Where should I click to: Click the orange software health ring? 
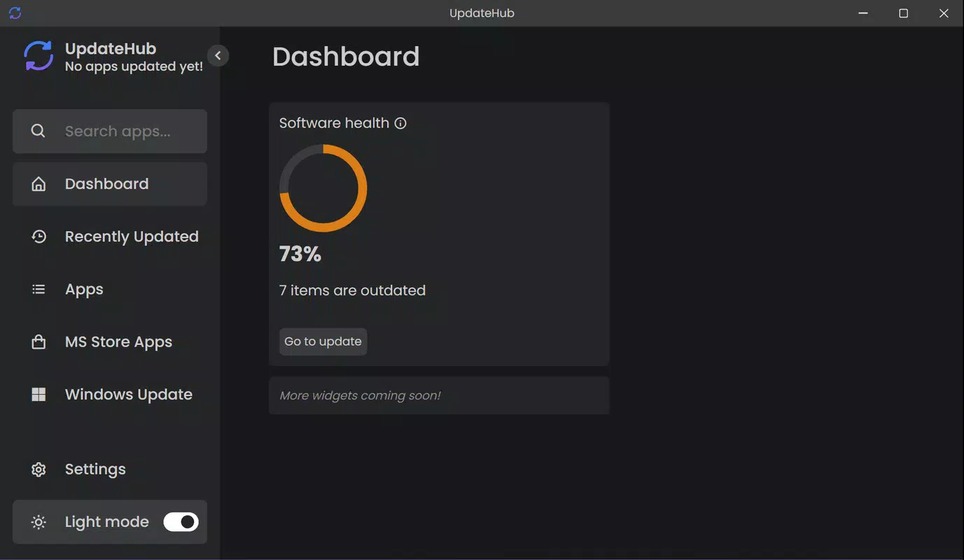[323, 188]
